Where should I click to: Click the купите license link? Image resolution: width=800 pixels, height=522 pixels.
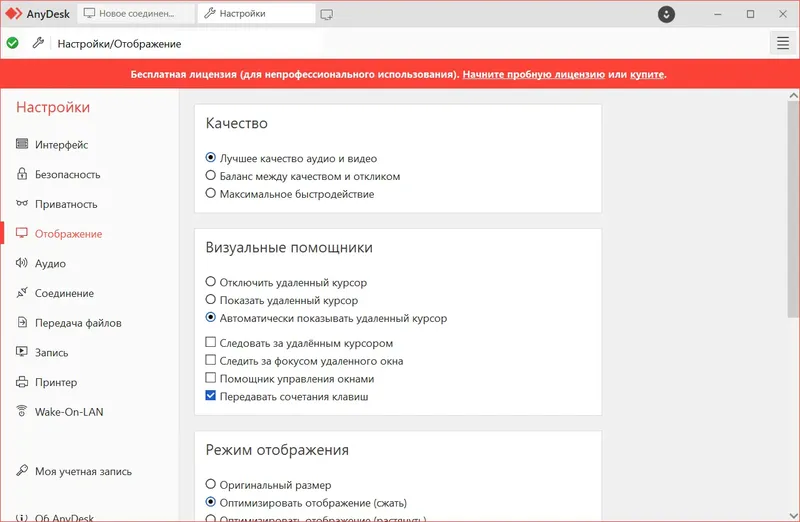coord(647,74)
